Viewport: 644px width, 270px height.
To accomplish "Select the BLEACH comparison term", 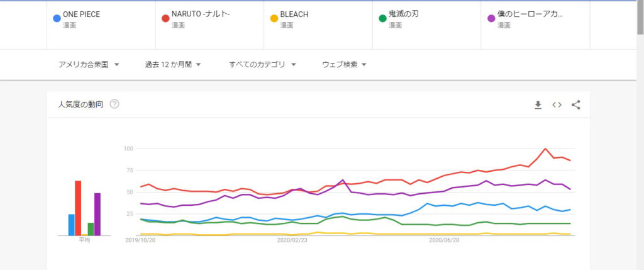I will coord(294,14).
